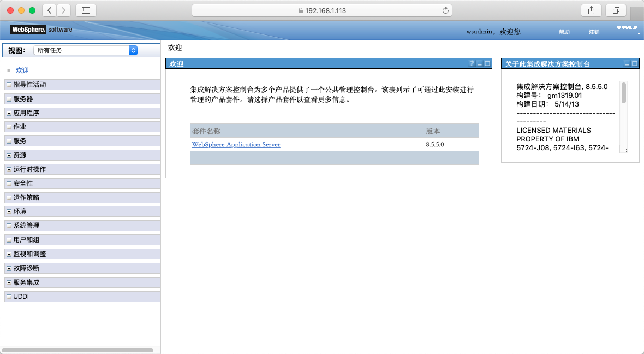
Task: Expand 指导性活动 tree node
Action: tap(9, 85)
